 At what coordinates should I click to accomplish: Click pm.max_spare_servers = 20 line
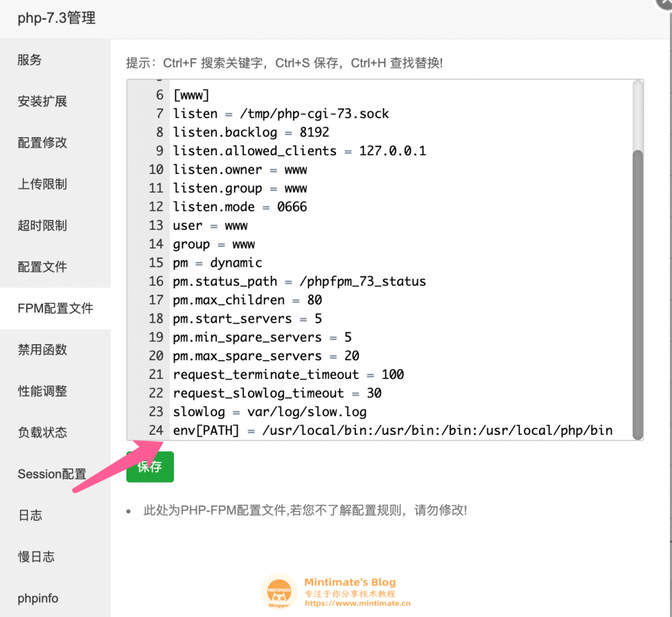tap(265, 356)
